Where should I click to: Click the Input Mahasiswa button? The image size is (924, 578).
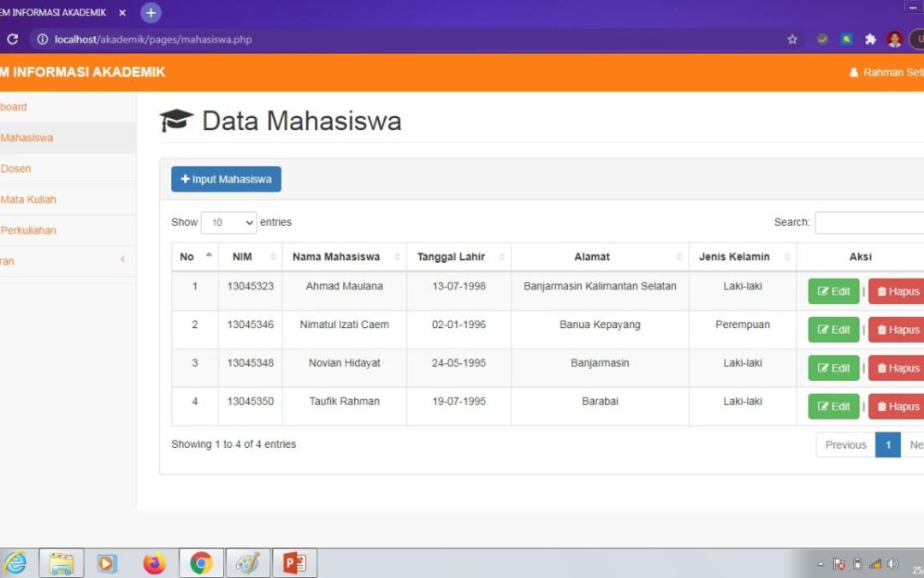pos(225,178)
